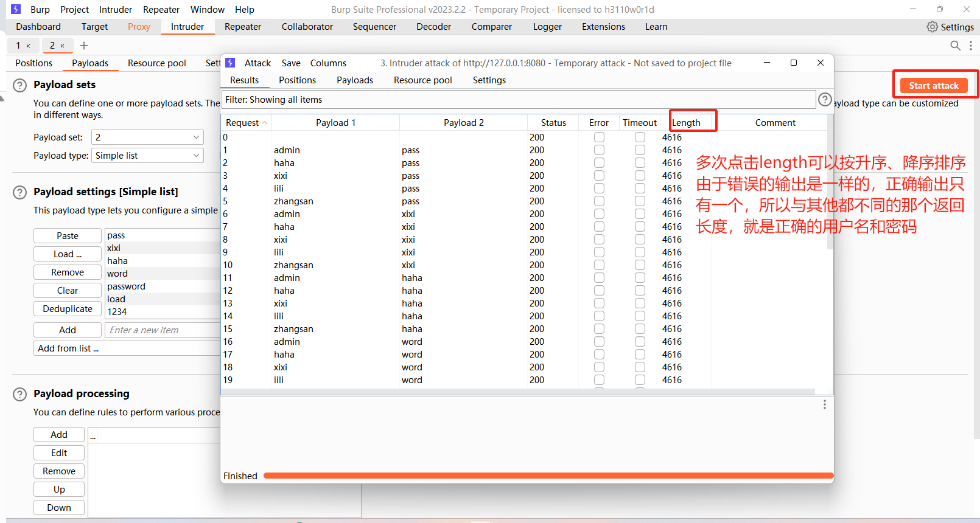Close Intruder tab 1
The width and height of the screenshot is (980, 523).
pos(28,46)
